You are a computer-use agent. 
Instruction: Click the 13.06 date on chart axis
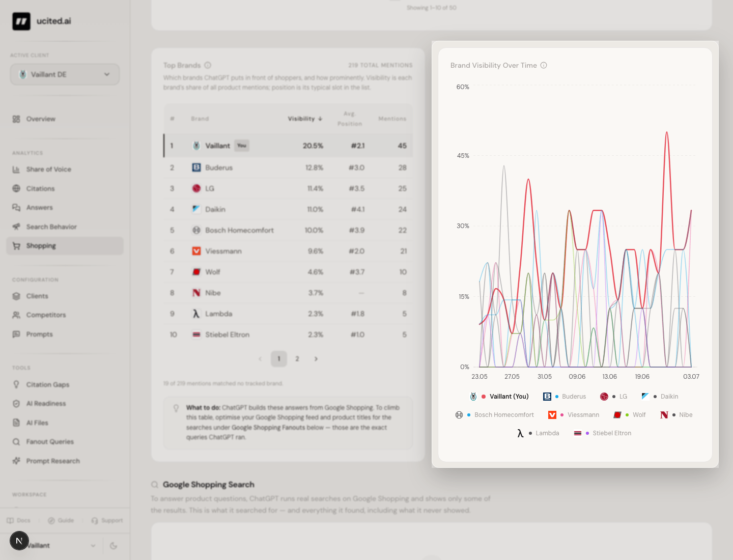point(610,377)
